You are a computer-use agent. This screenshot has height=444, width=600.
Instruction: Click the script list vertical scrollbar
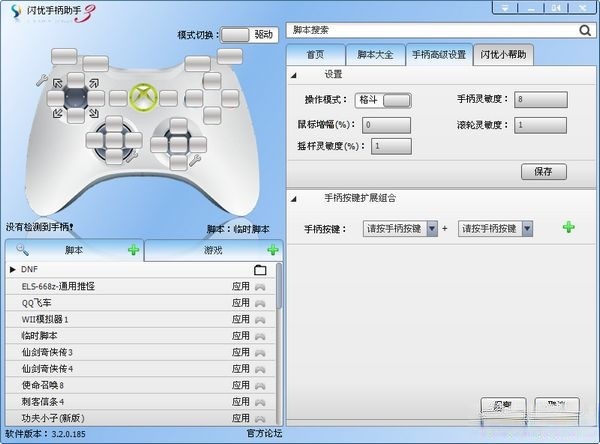(x=279, y=285)
